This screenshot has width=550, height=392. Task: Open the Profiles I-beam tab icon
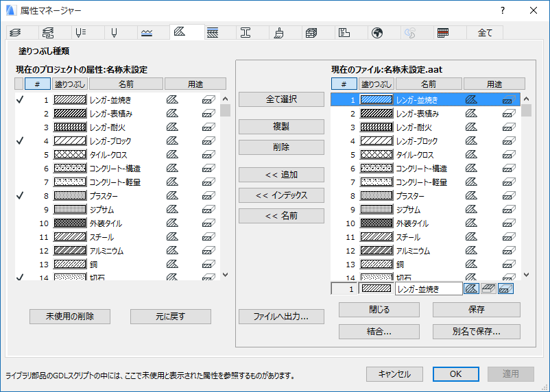[246, 33]
